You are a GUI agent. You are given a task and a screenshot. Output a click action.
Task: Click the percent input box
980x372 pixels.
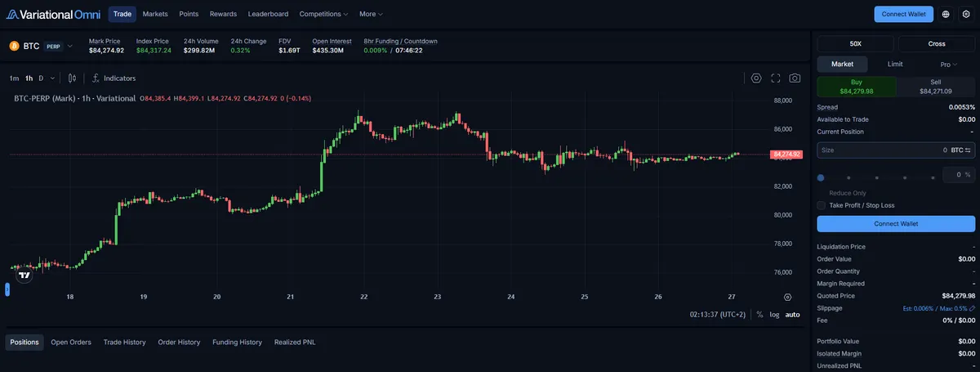959,174
